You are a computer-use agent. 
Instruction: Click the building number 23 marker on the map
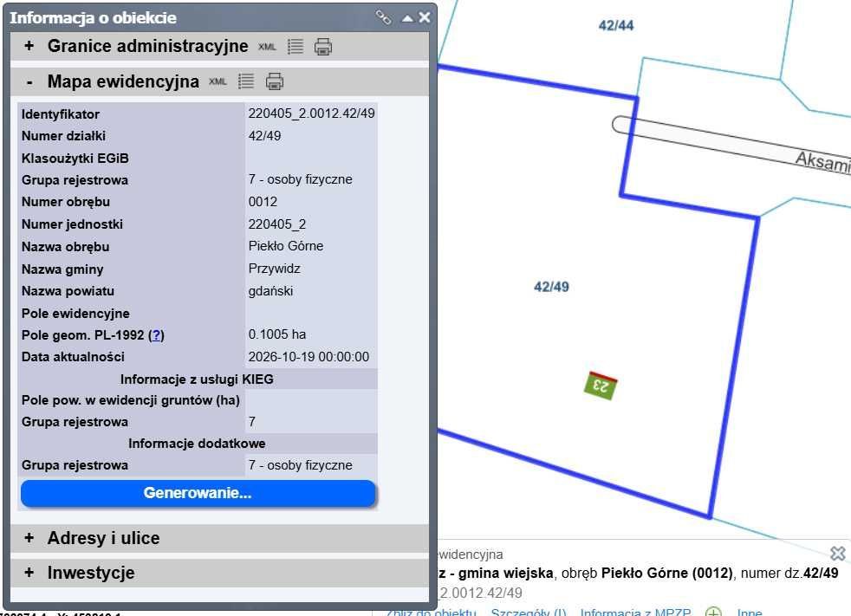(x=601, y=386)
